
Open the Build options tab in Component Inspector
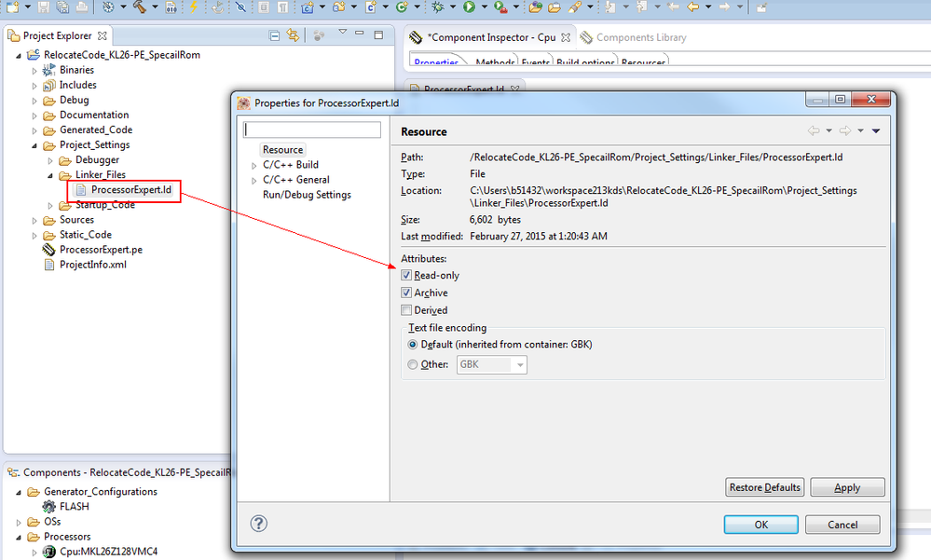tap(585, 61)
